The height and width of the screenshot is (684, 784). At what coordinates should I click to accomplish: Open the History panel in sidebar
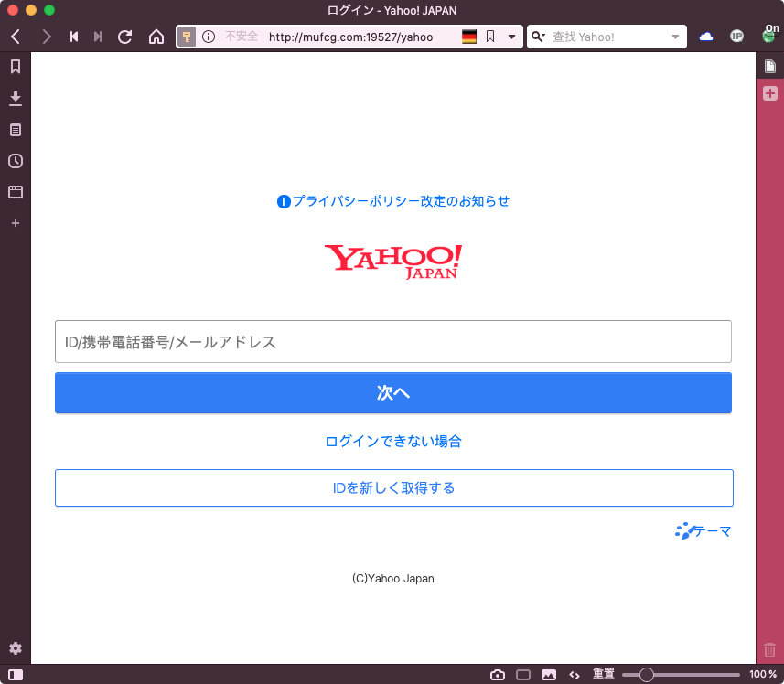16,161
